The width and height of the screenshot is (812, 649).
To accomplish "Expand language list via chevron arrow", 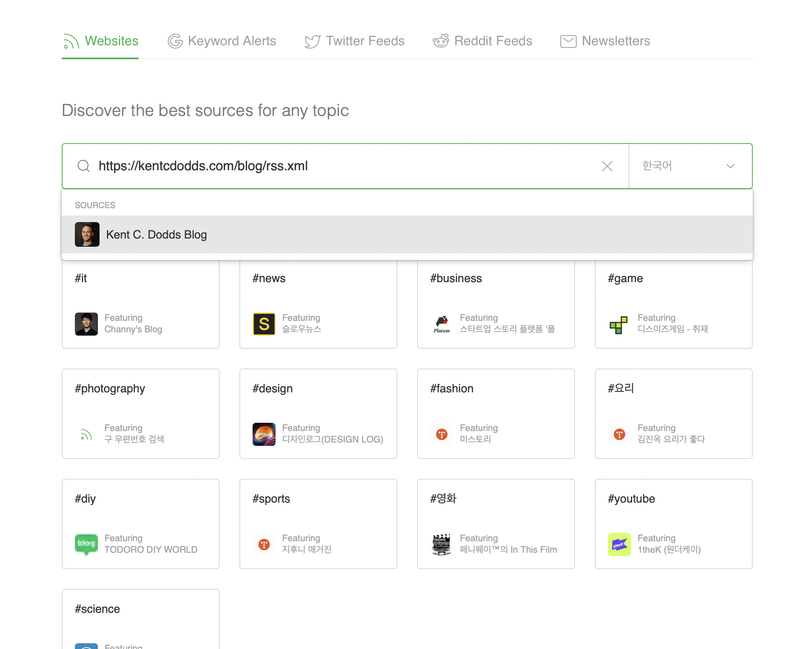I will pos(730,166).
